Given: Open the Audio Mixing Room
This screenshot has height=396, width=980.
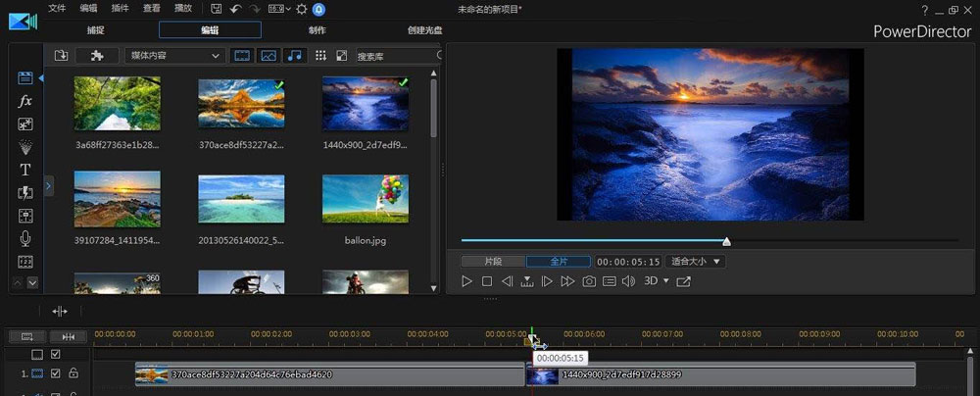Looking at the screenshot, I should [x=25, y=216].
